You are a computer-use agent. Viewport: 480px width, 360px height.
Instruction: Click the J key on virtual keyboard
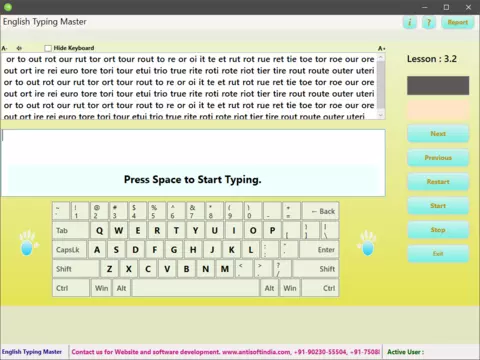pos(212,250)
